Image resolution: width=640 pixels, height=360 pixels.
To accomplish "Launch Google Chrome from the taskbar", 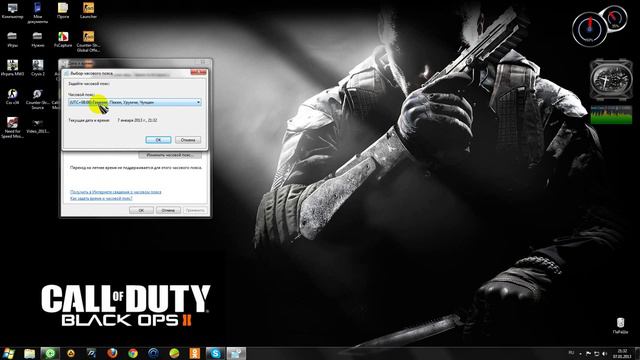I will pyautogui.click(x=133, y=353).
